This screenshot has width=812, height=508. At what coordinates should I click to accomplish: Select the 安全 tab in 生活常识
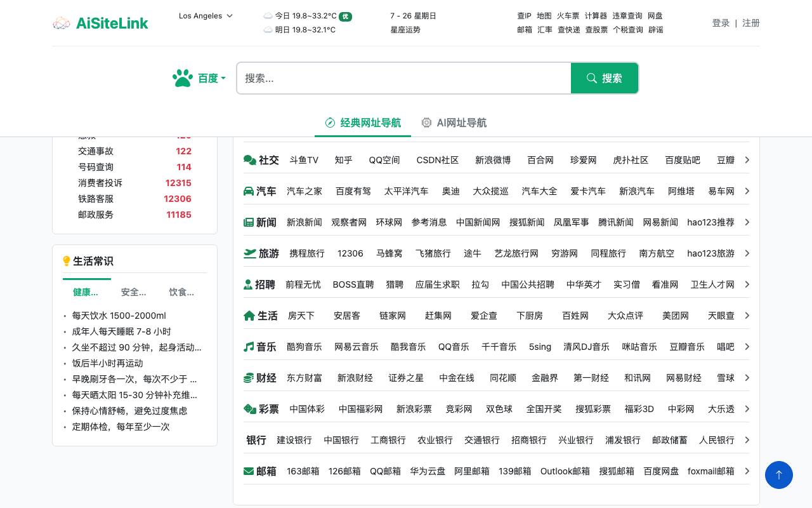coord(134,292)
